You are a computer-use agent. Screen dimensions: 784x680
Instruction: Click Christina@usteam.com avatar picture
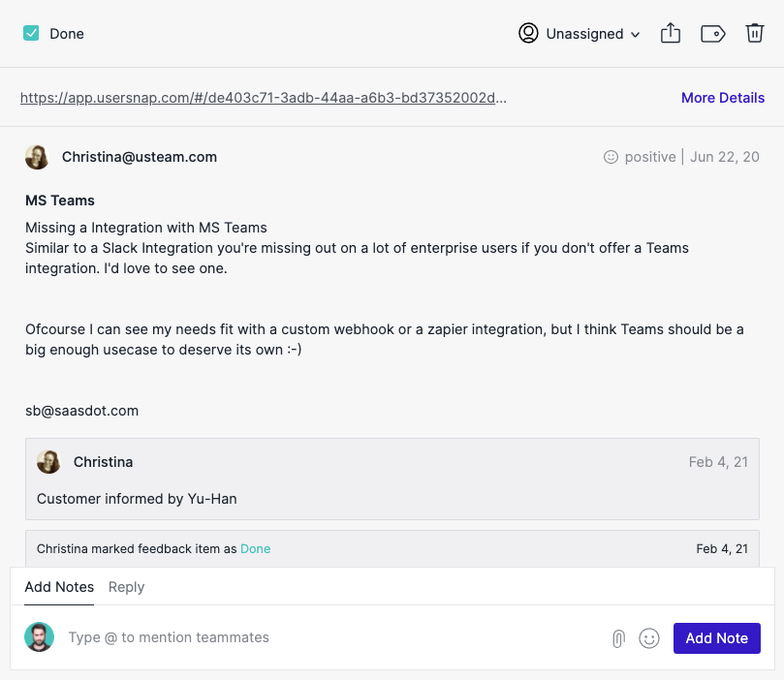[37, 157]
